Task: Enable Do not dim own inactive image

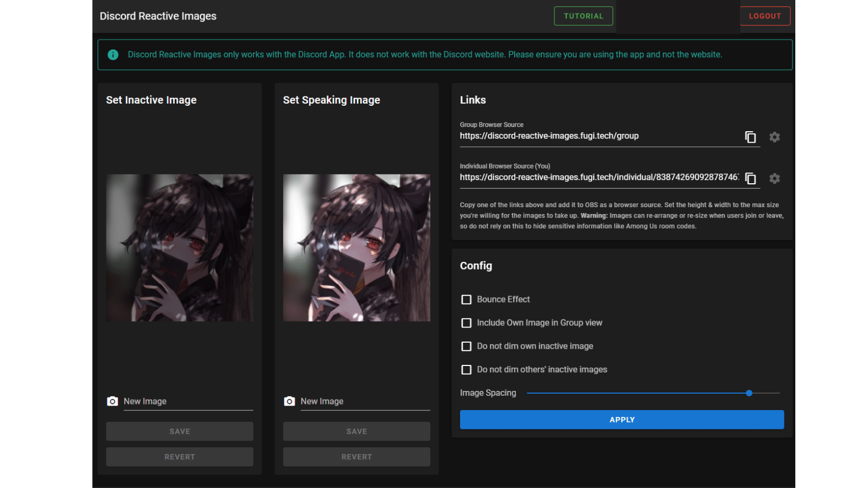Action: click(467, 346)
